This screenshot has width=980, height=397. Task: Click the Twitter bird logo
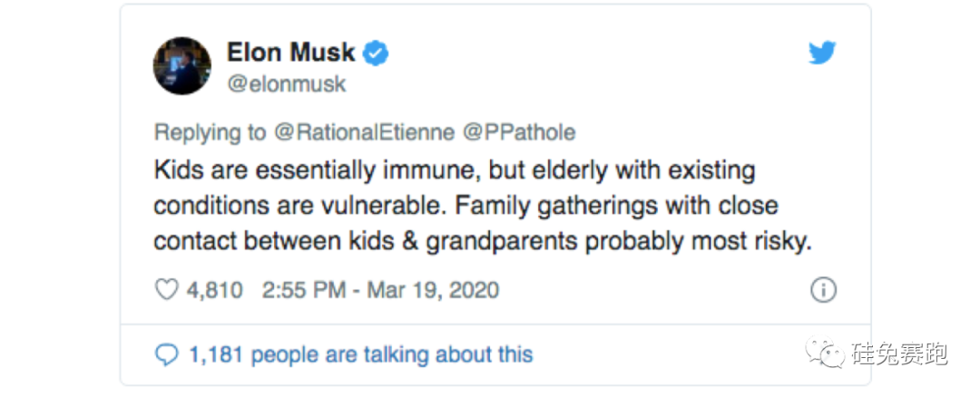[x=821, y=53]
